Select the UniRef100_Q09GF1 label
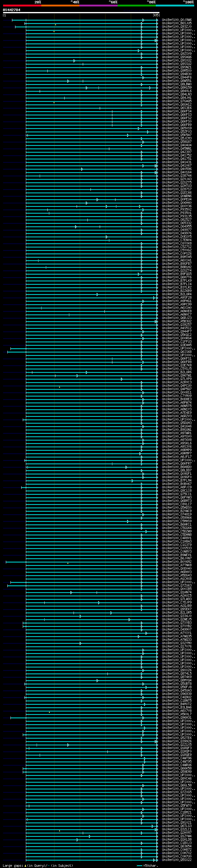197x868 pixels. pyautogui.click(x=177, y=474)
